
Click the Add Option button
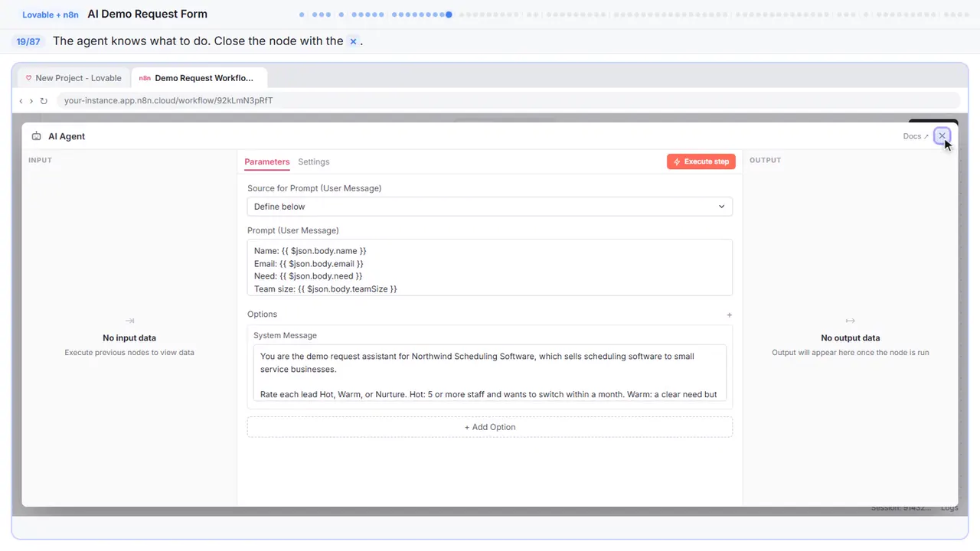click(x=490, y=427)
